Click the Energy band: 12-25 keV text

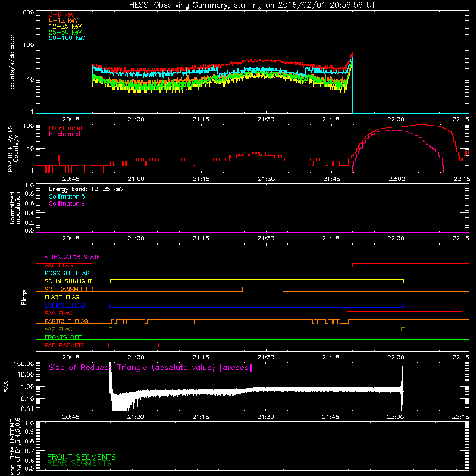(86, 189)
